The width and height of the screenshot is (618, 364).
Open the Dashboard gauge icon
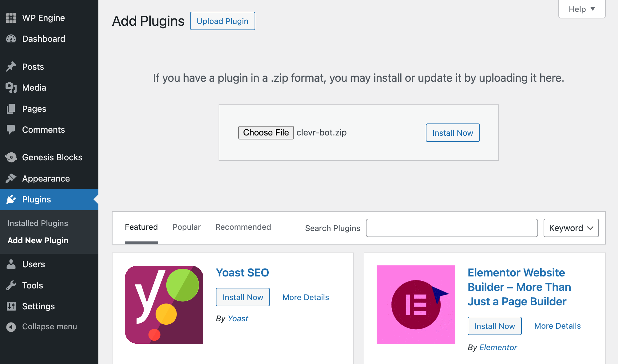point(11,39)
